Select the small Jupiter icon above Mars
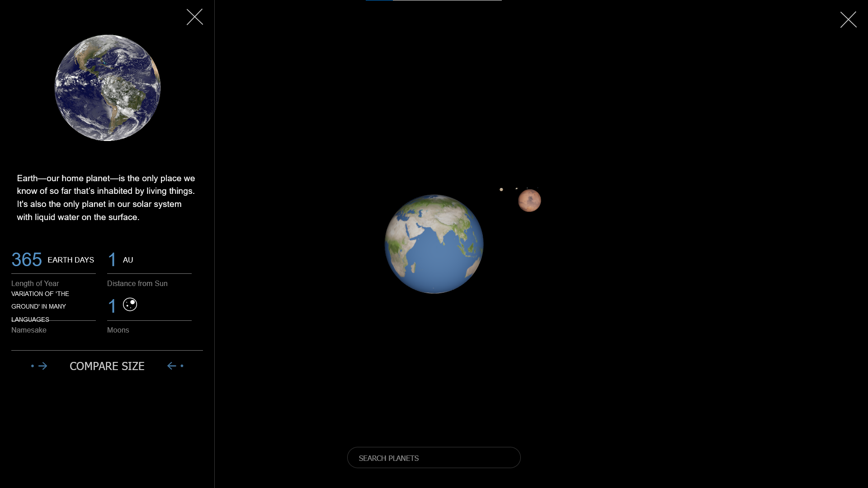 coord(501,189)
